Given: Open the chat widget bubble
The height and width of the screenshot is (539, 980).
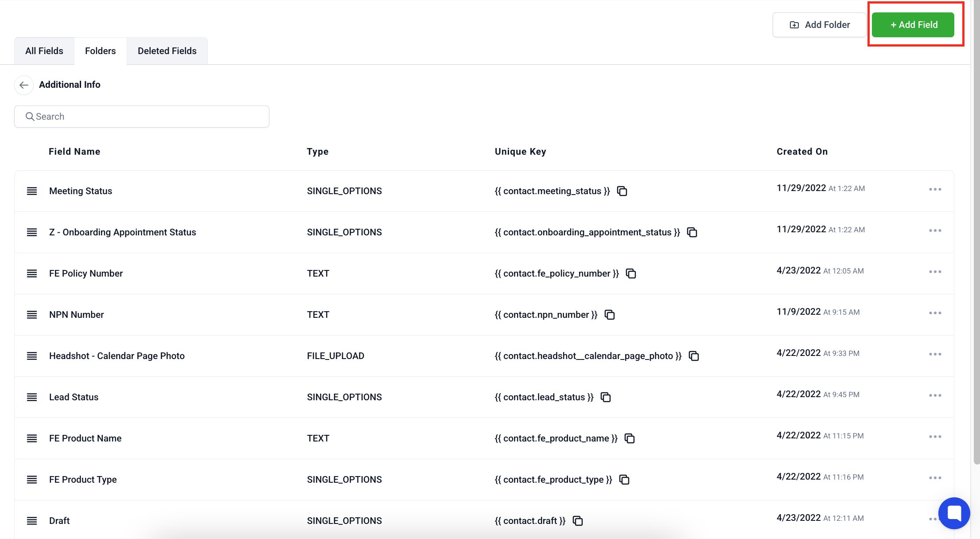Looking at the screenshot, I should [x=954, y=513].
